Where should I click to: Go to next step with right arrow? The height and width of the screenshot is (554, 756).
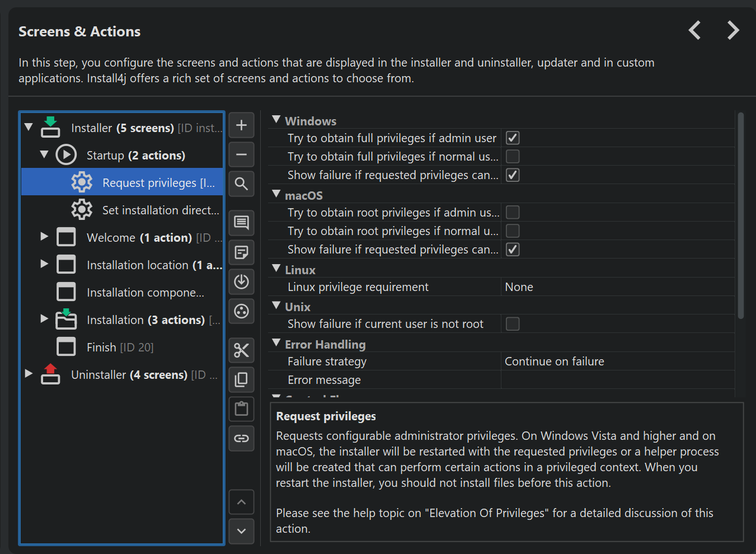(732, 30)
